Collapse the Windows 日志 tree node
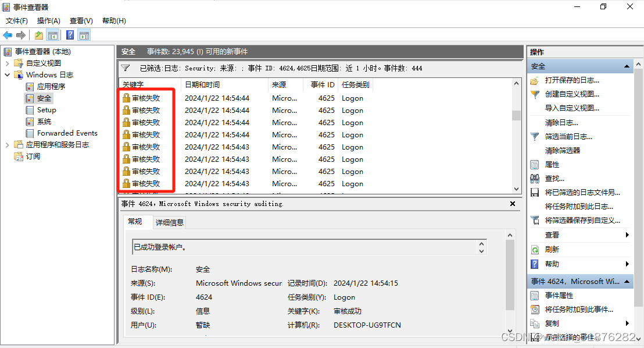The image size is (644, 348). pyautogui.click(x=7, y=74)
